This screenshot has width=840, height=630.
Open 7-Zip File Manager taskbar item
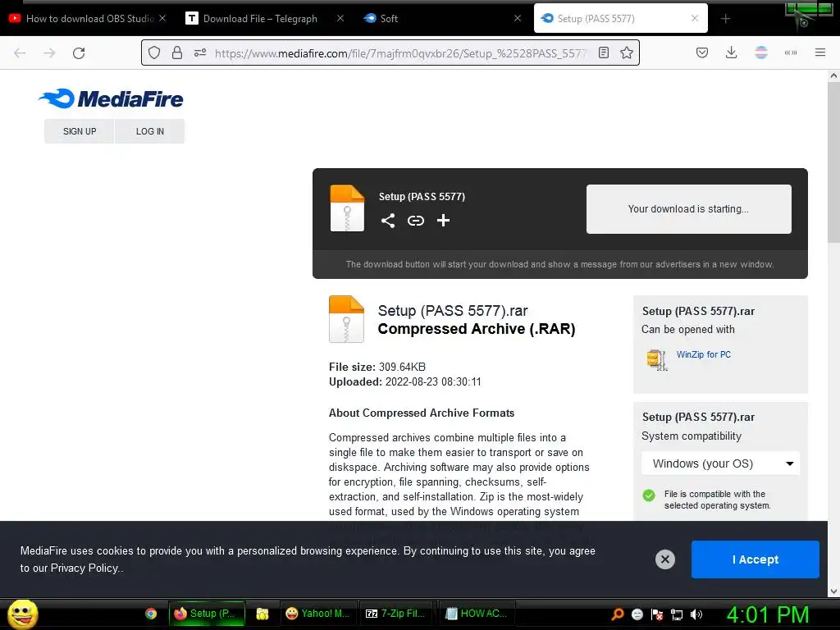398,614
